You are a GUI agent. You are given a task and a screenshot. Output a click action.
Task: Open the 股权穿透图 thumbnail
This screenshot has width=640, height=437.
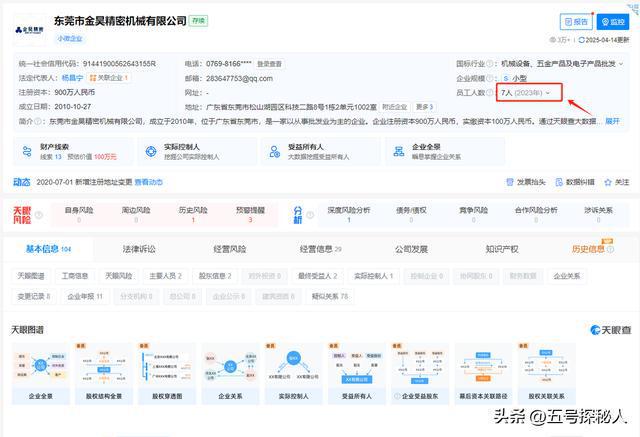[167, 373]
